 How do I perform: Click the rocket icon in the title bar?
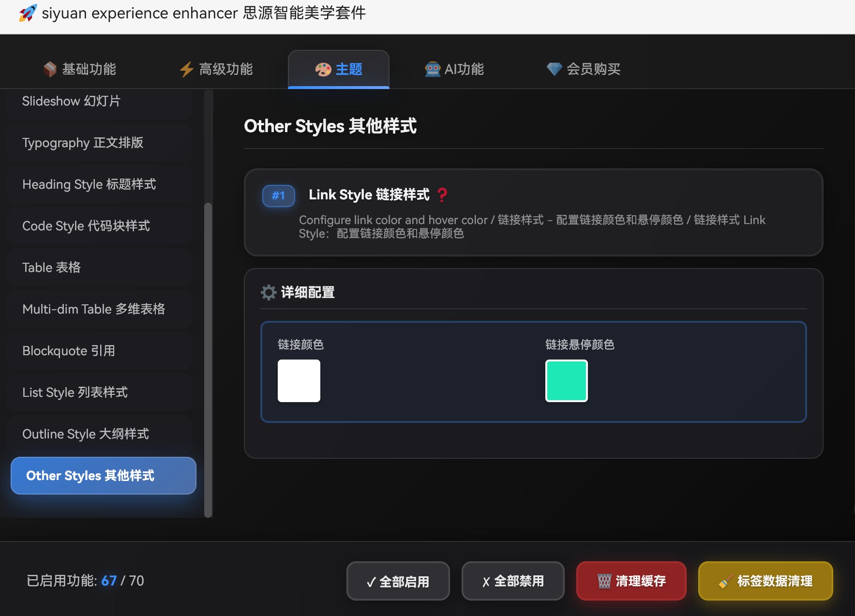pyautogui.click(x=28, y=13)
